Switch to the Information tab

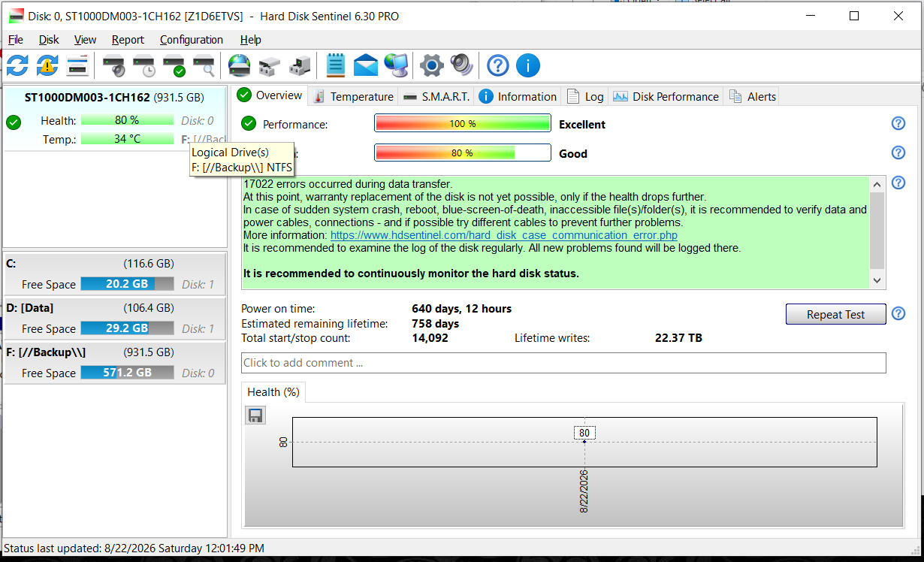(x=518, y=96)
